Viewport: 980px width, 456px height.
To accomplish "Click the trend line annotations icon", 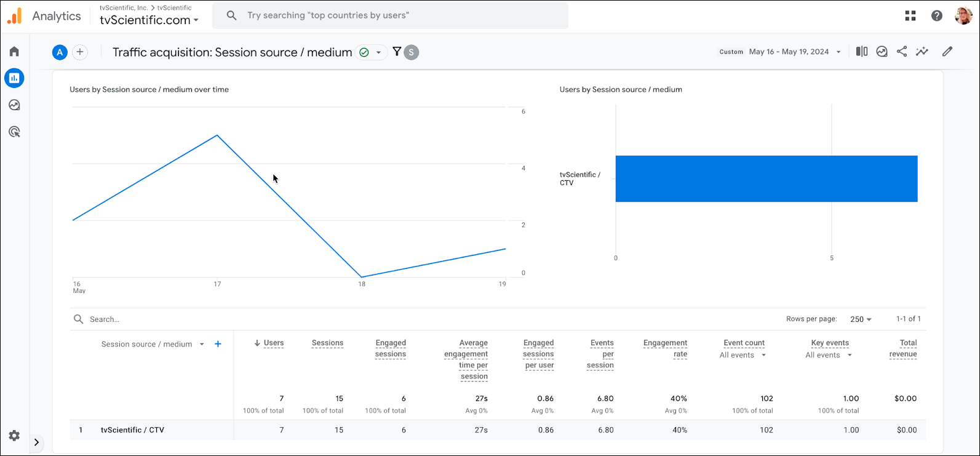I will [x=922, y=52].
